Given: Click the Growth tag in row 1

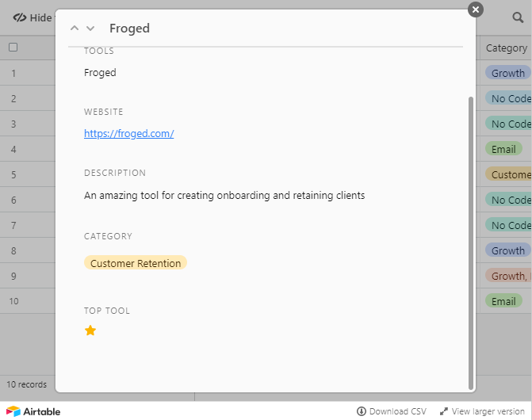Looking at the screenshot, I should pos(507,73).
